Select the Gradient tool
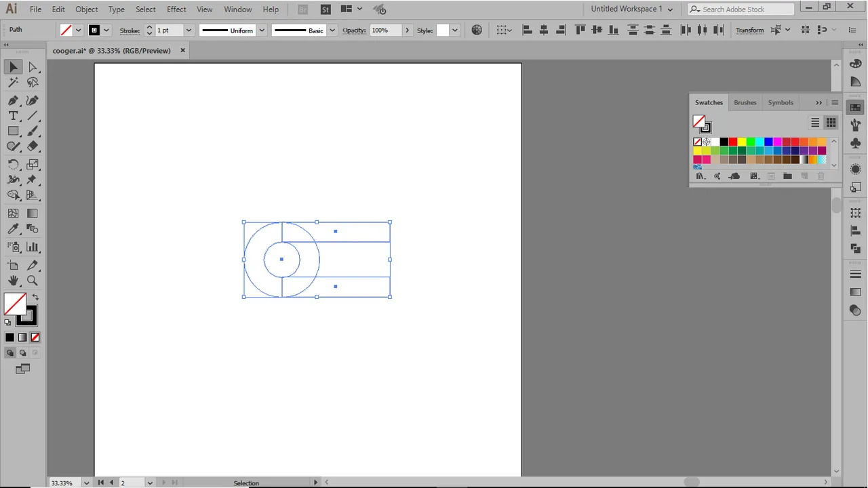 pos(33,213)
